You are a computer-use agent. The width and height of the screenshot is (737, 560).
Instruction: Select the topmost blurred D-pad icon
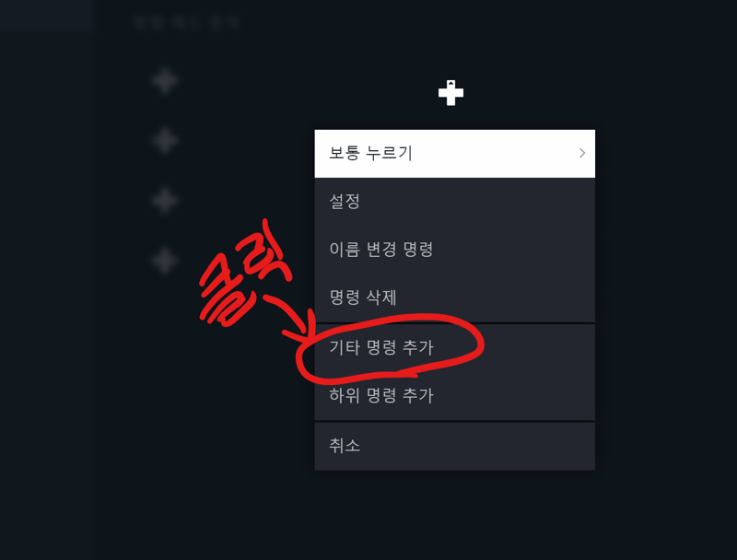[165, 81]
